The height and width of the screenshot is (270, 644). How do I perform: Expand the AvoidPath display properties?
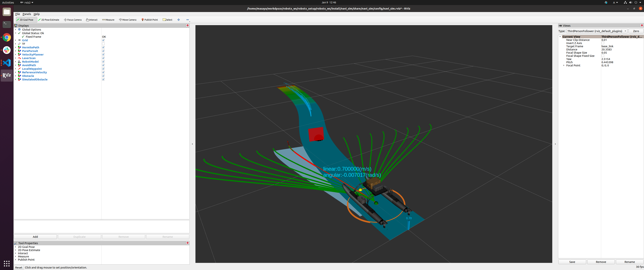pyautogui.click(x=16, y=65)
